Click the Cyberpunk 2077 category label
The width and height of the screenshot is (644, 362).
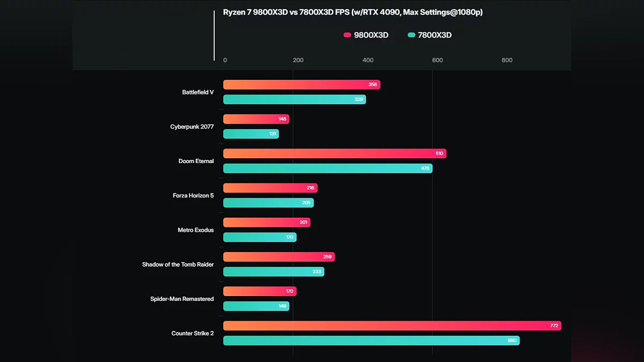coord(192,127)
